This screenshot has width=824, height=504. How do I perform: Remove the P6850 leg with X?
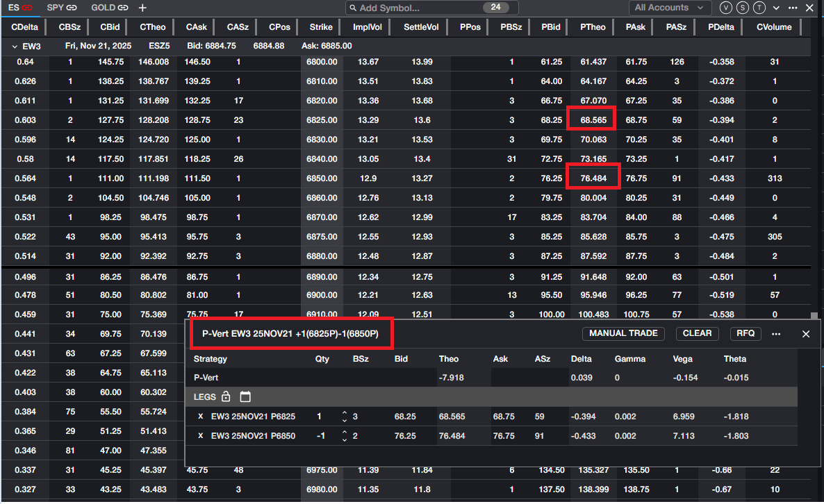point(201,436)
